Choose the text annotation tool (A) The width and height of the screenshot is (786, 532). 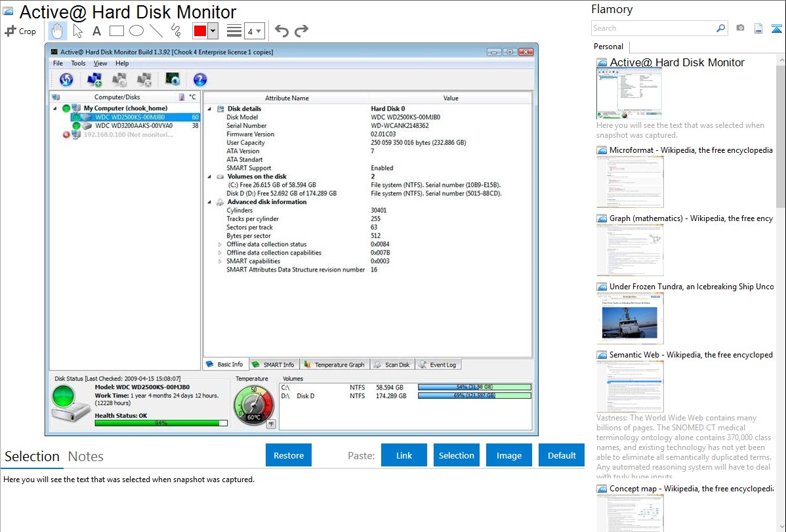[96, 31]
